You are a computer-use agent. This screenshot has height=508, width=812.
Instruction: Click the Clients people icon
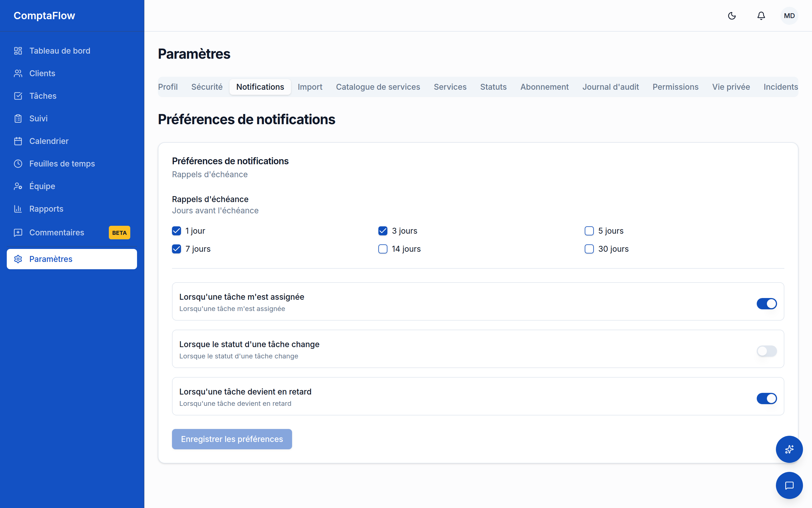click(18, 73)
